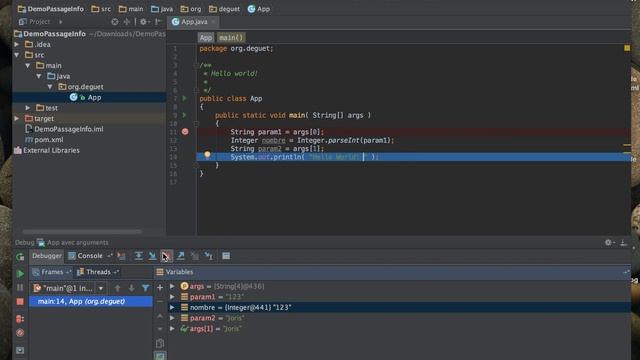Hide the Debug tool window
The width and height of the screenshot is (640, 360).
[x=623, y=242]
